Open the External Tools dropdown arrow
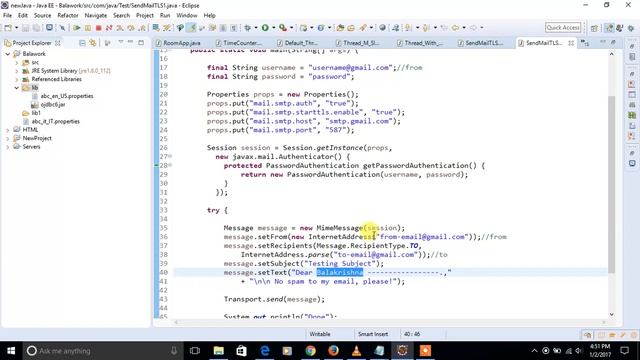The image size is (640, 360). point(291,28)
